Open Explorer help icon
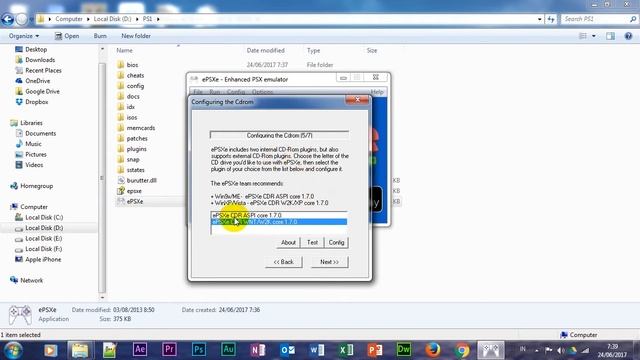 point(628,36)
